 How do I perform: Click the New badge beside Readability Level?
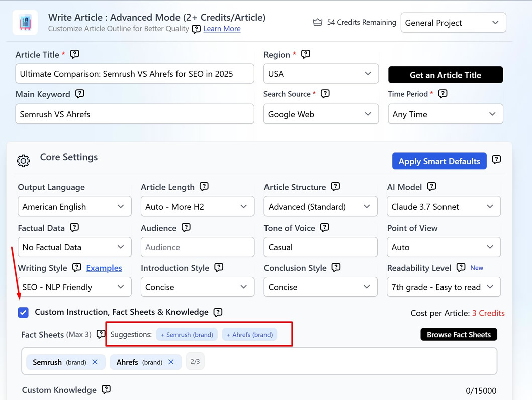477,268
